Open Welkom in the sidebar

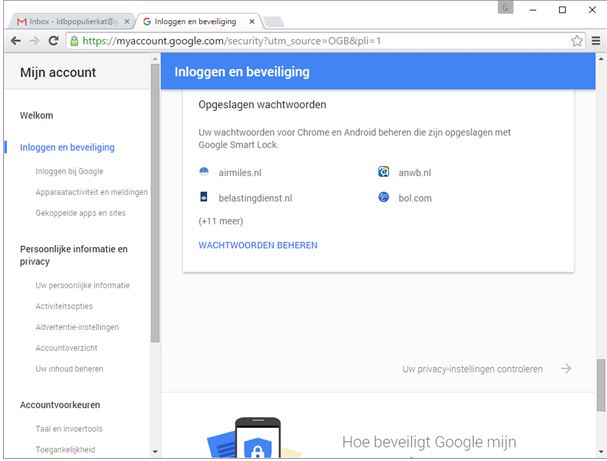coord(37,115)
